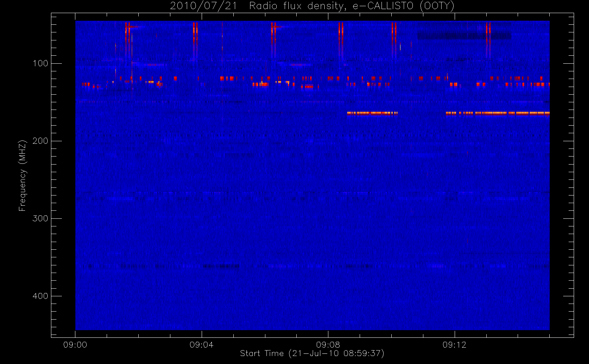Select the 'Frequency (MHz)' axis label
The height and width of the screenshot is (364, 589).
pos(23,175)
